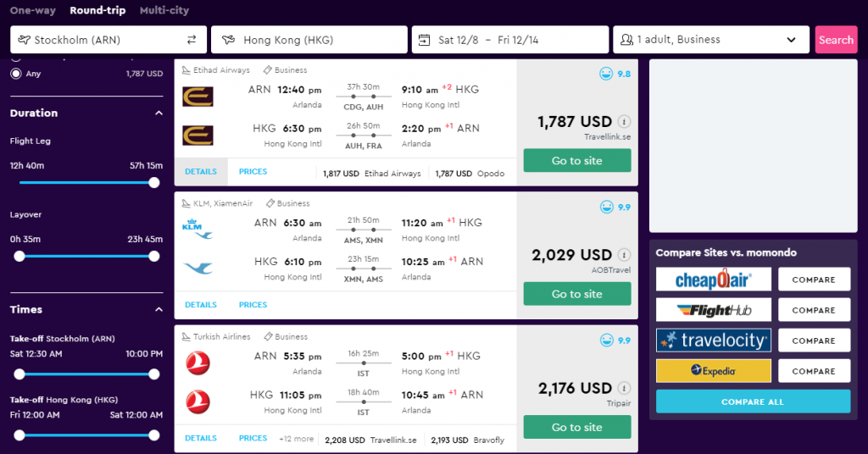868x454 pixels.
Task: Click COMPARE ALL button
Action: point(753,402)
